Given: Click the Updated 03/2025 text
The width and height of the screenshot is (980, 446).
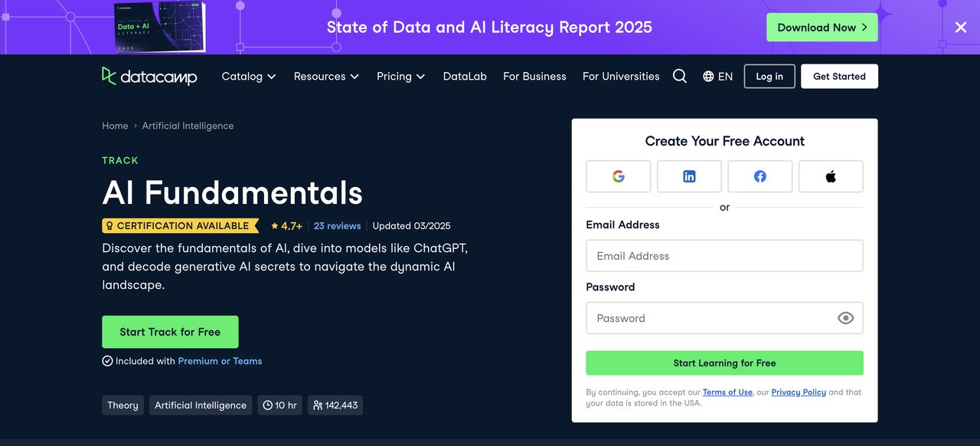Looking at the screenshot, I should 411,226.
